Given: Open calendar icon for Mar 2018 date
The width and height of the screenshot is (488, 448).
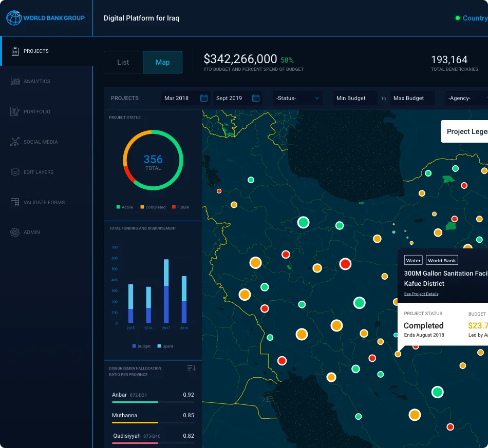Looking at the screenshot, I should (x=204, y=98).
